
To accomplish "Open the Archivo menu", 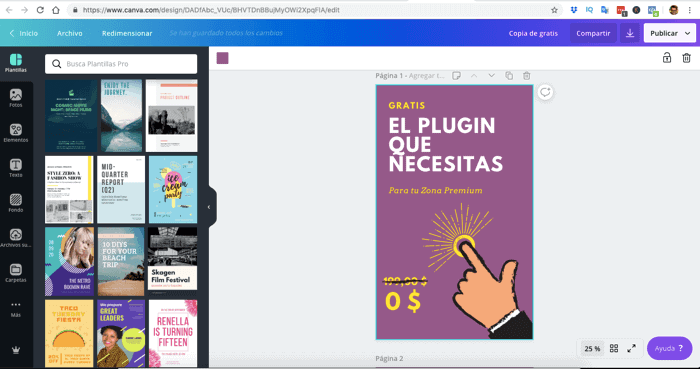I will (x=70, y=33).
